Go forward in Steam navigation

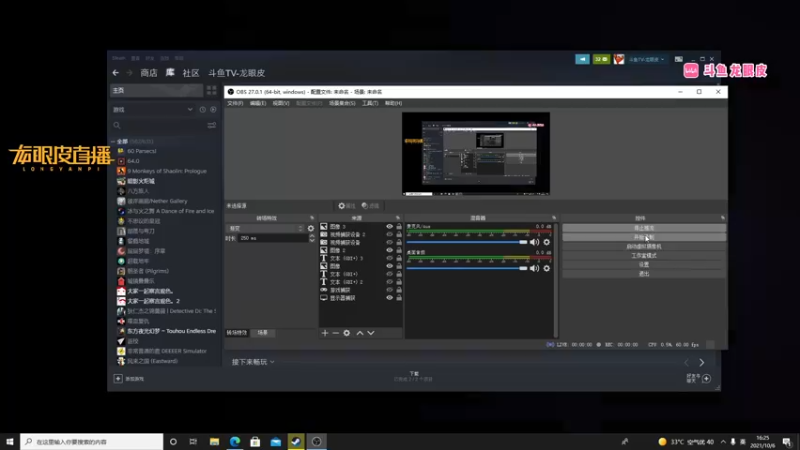(130, 73)
